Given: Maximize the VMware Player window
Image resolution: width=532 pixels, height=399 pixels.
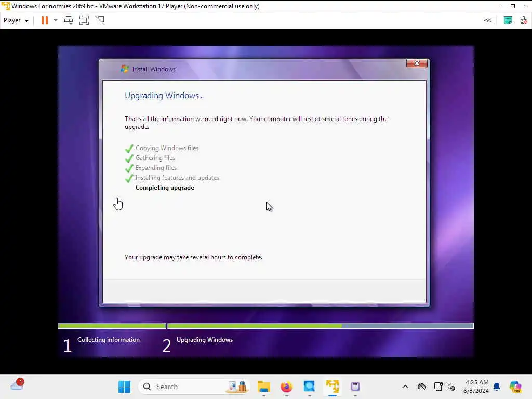Looking at the screenshot, I should [513, 6].
